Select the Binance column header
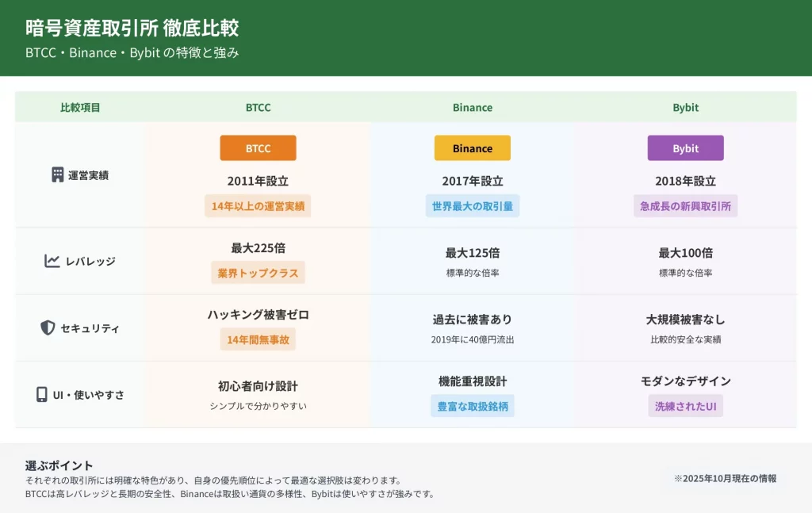 (472, 107)
